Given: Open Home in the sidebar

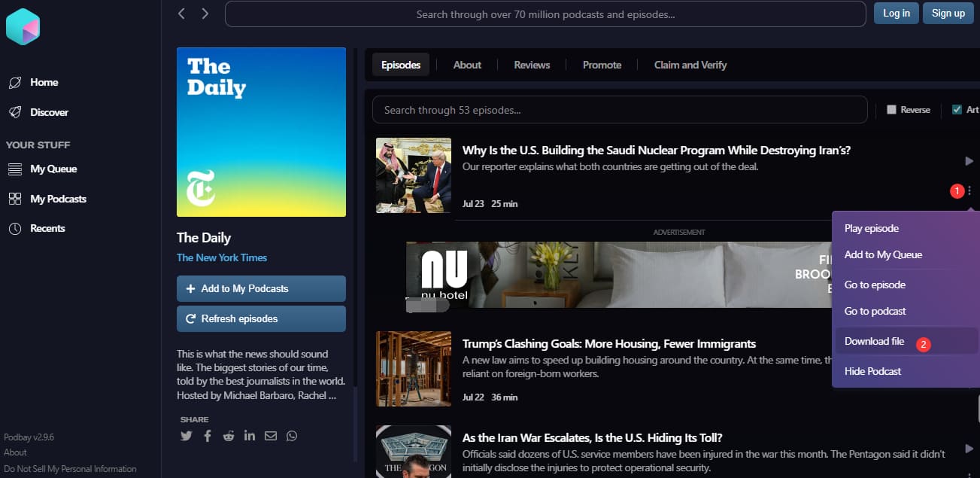Looking at the screenshot, I should [x=44, y=82].
